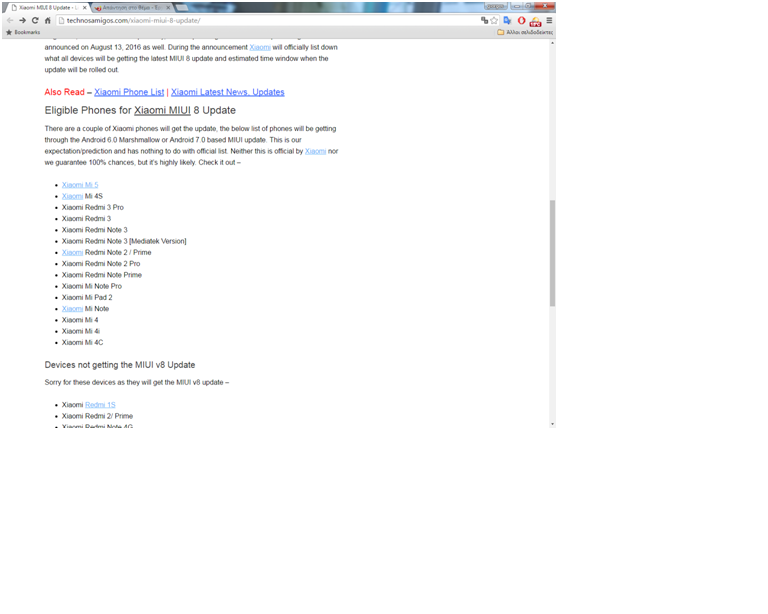Click Xiaomi link after 'official by'
The width and height of the screenshot is (768, 614).
click(x=315, y=151)
